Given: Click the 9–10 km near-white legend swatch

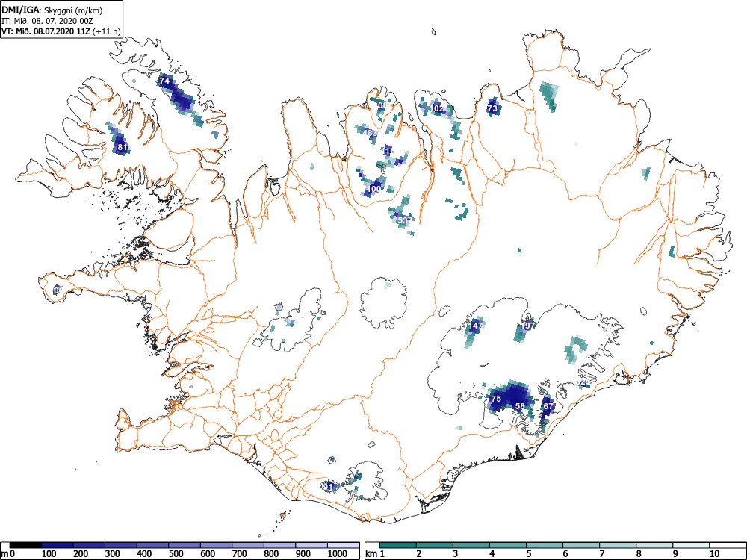Looking at the screenshot, I should (691, 545).
